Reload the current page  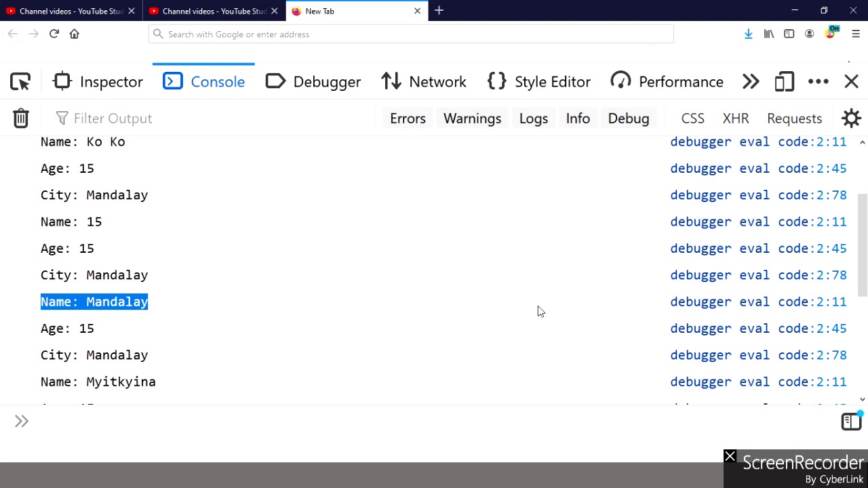[54, 34]
